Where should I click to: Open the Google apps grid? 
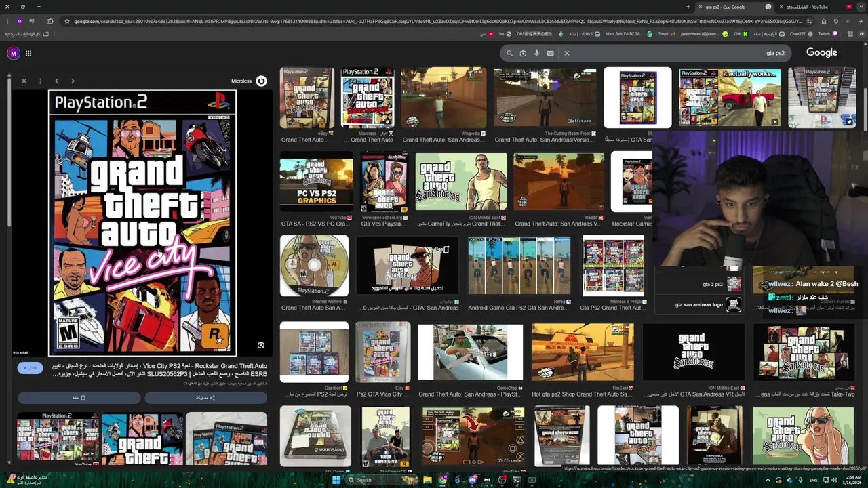(28, 53)
